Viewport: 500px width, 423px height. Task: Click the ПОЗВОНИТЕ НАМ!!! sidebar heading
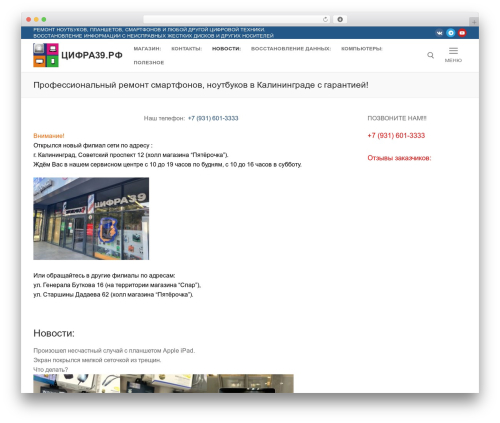point(397,118)
